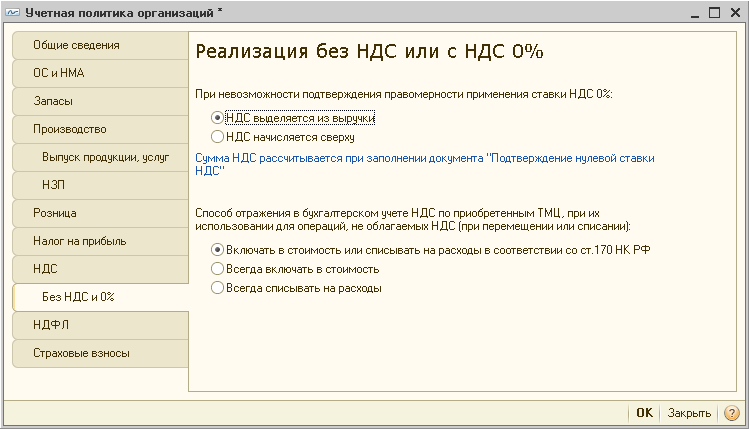Close the window with the X button
749x429 pixels.
click(x=735, y=13)
